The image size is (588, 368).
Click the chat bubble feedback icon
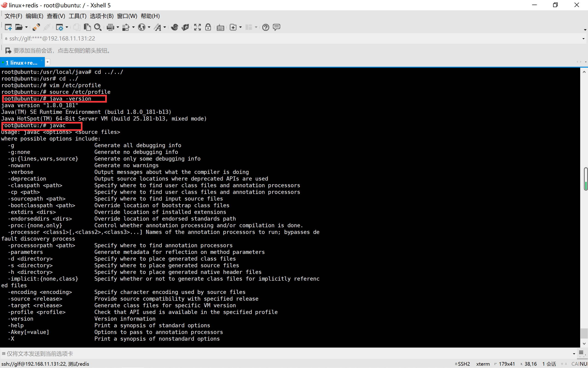(277, 27)
